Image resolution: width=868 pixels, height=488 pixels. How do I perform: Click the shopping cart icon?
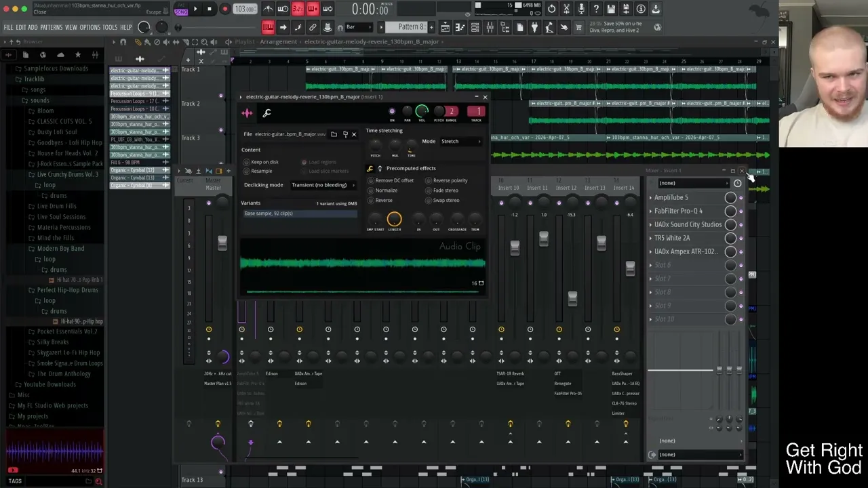click(578, 27)
